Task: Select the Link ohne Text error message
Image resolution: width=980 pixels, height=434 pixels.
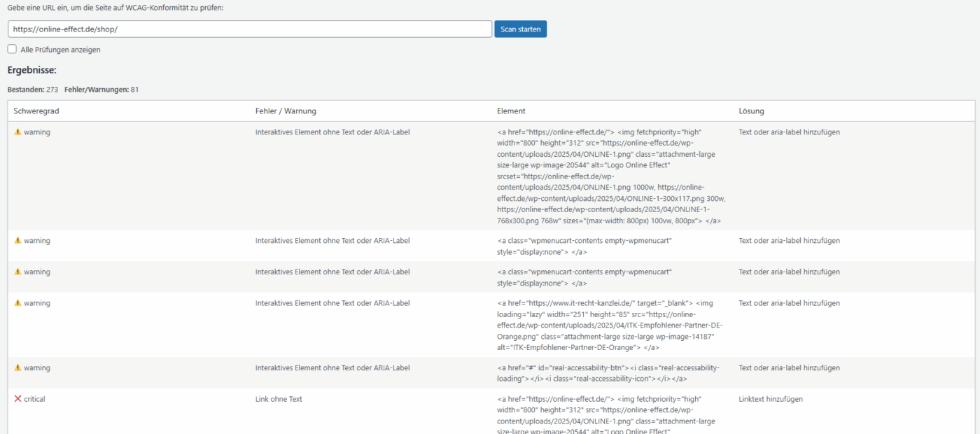Action: [279, 399]
